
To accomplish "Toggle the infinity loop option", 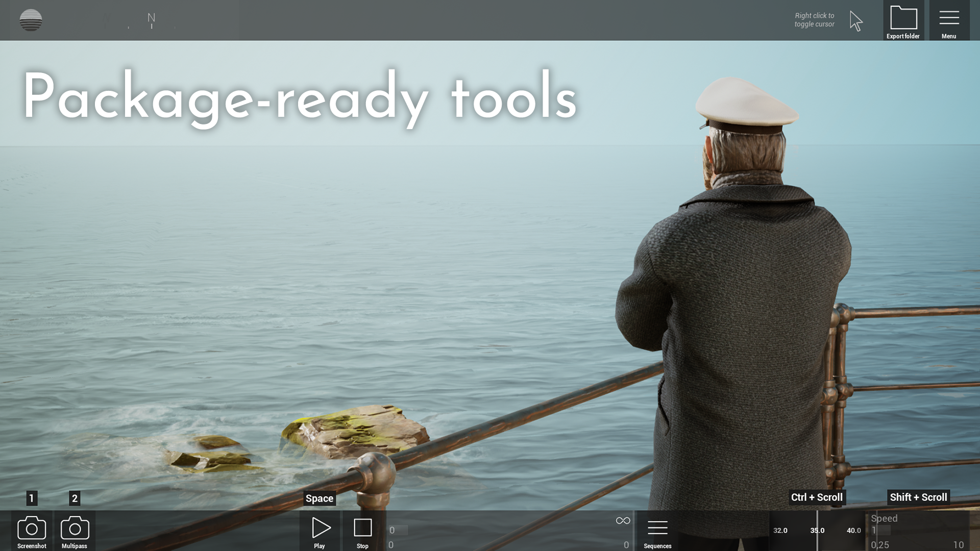I will [623, 520].
